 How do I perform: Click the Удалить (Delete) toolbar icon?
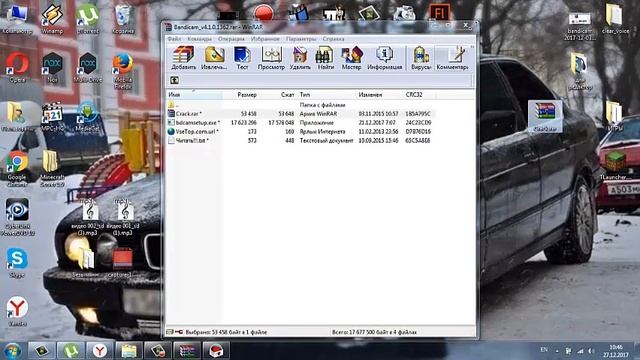tap(300, 58)
